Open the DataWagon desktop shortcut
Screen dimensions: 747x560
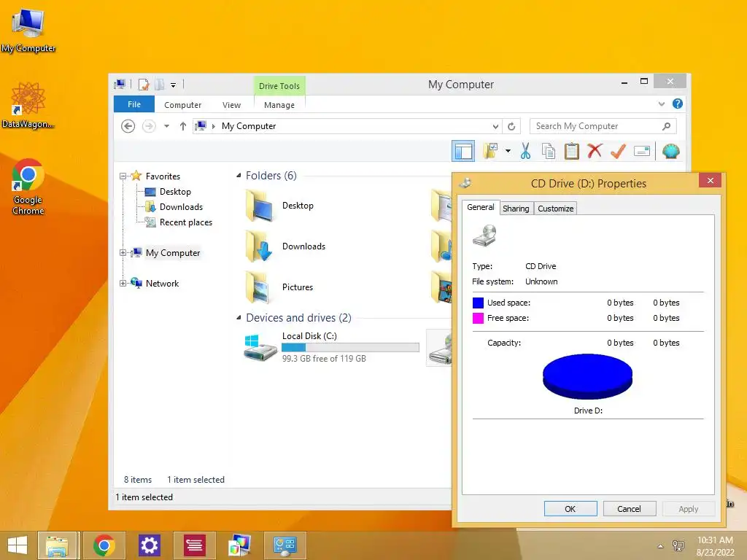pyautogui.click(x=28, y=105)
